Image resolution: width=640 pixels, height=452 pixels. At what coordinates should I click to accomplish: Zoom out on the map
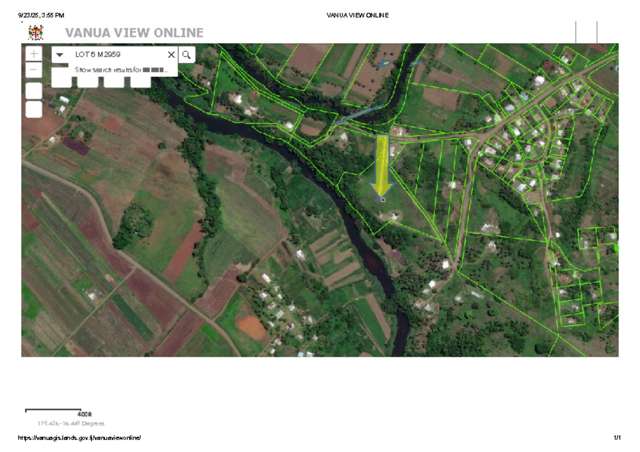click(34, 70)
